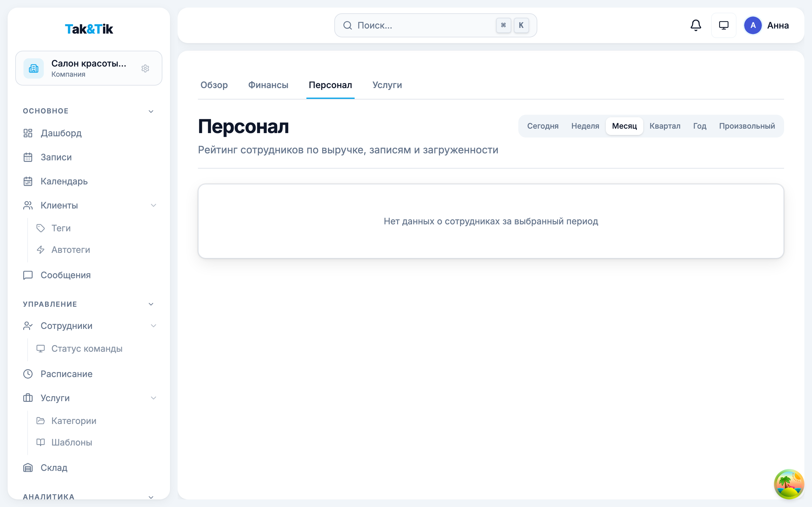Collapse the ОСНОВНОЕ section
The height and width of the screenshot is (507, 812).
click(x=151, y=111)
